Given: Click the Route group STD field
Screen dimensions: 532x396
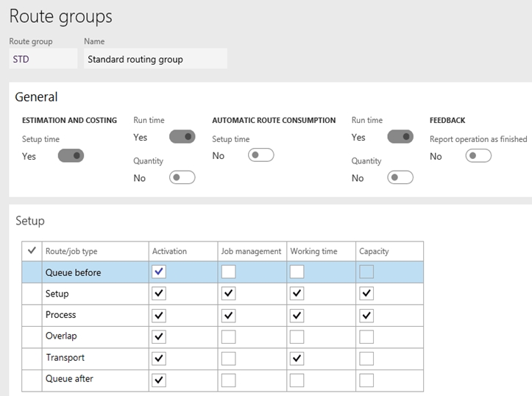Looking at the screenshot, I should point(43,59).
